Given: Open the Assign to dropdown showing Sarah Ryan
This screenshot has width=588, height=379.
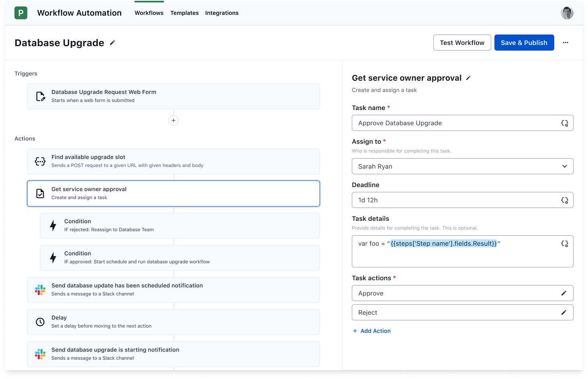Looking at the screenshot, I should [x=462, y=166].
